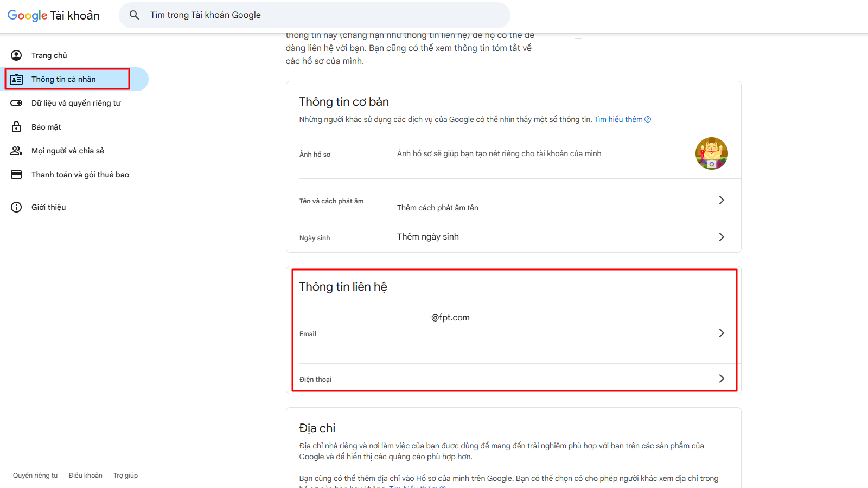Open the Email row chevron
The width and height of the screenshot is (868, 488).
[x=721, y=333]
